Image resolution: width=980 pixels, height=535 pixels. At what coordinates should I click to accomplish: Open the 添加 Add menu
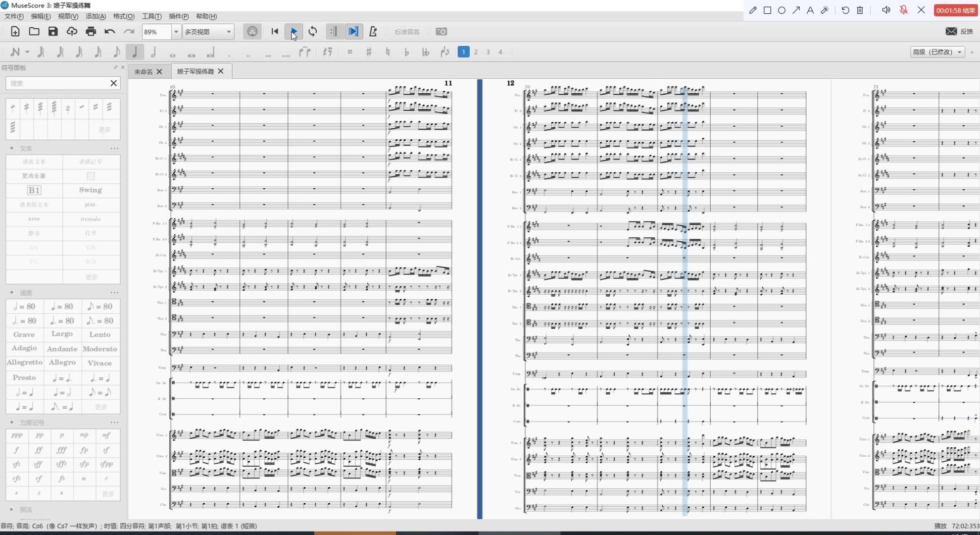96,16
